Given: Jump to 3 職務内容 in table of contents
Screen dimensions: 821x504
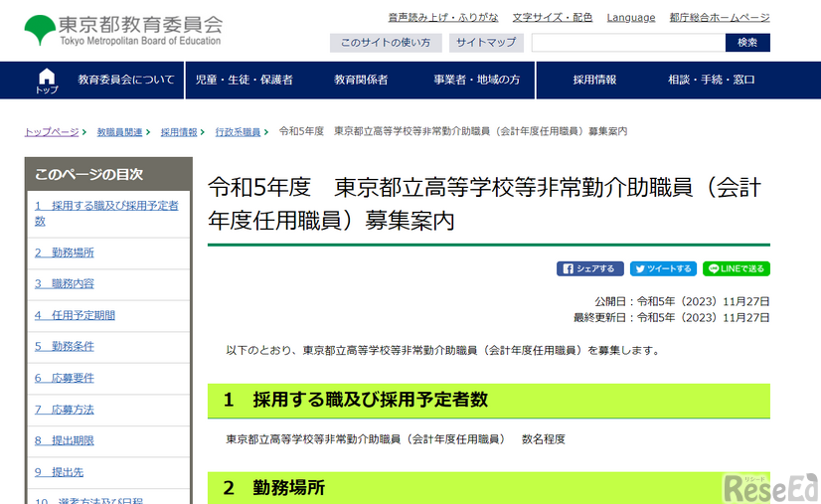Looking at the screenshot, I should tap(65, 283).
